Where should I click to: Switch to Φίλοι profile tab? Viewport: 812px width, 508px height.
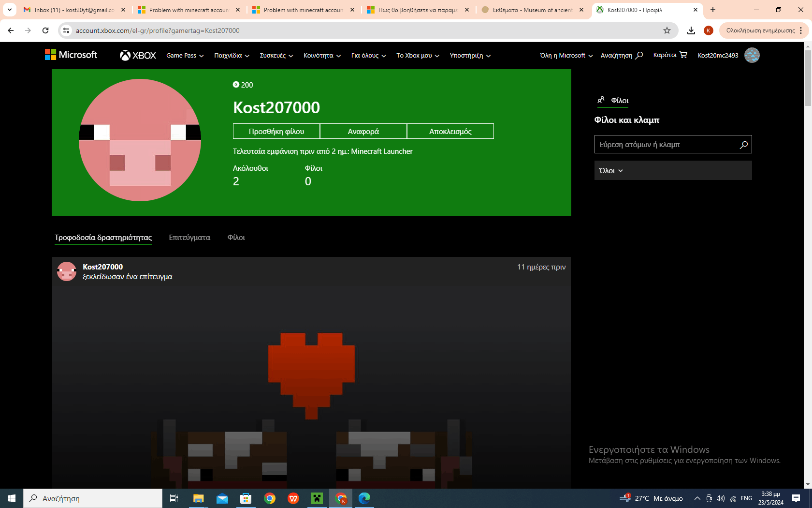(x=236, y=238)
